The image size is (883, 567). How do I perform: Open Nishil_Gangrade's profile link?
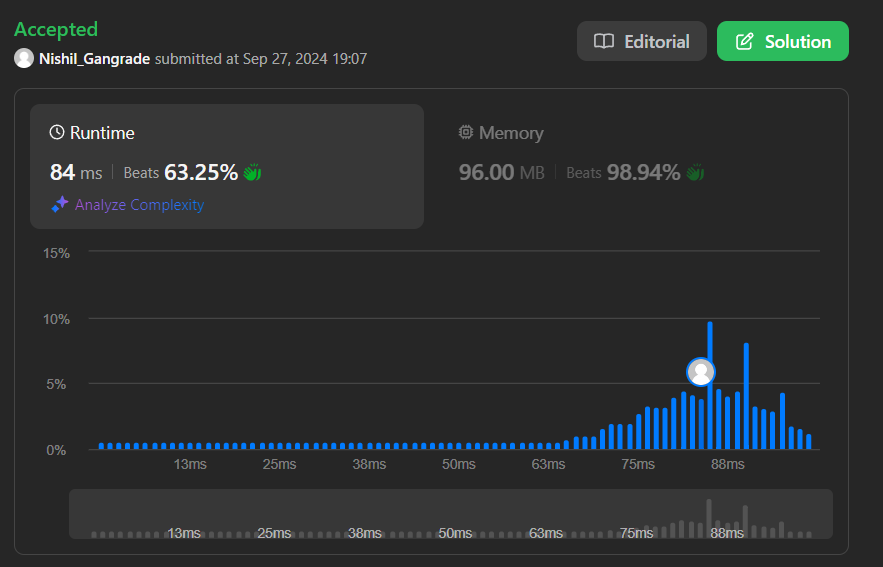pyautogui.click(x=94, y=59)
